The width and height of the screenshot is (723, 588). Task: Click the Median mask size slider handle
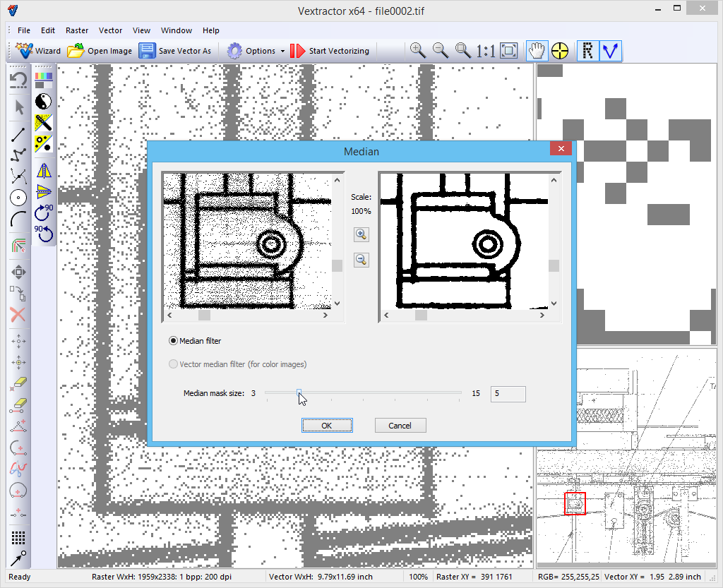tap(299, 393)
